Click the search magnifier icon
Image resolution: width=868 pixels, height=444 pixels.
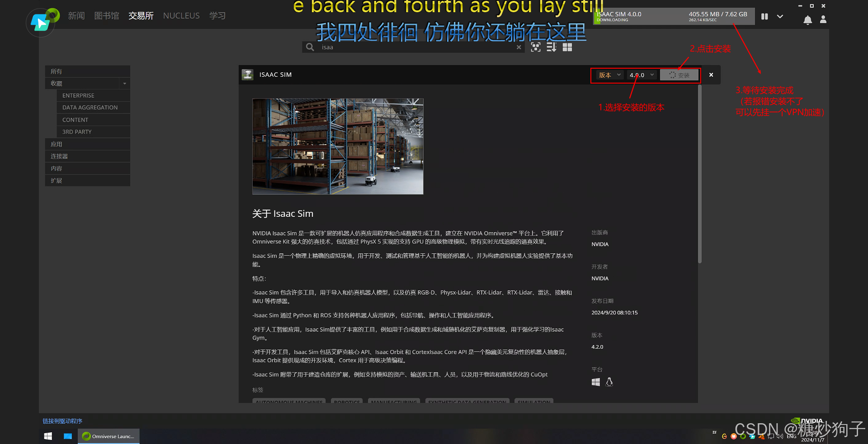[x=310, y=47]
